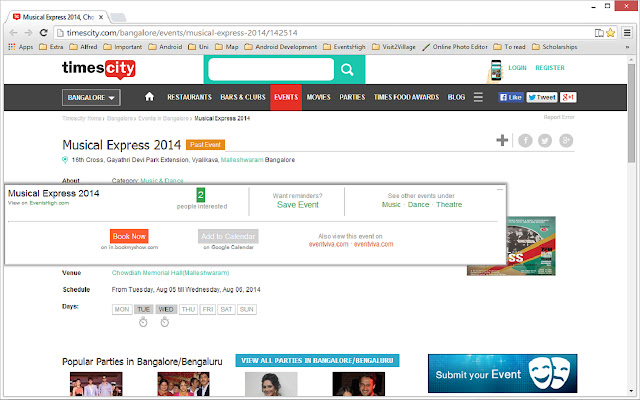Open the Scholarships bookmark folder
640x400 pixels.
pyautogui.click(x=555, y=47)
